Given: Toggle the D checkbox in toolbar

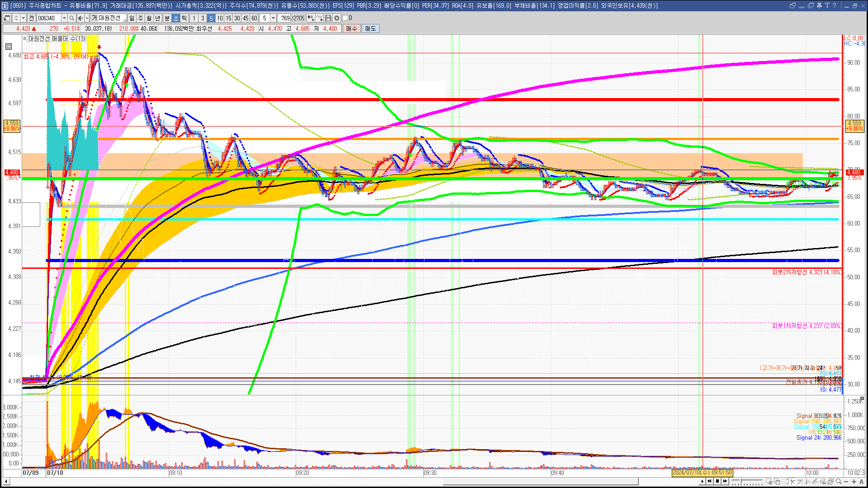Looking at the screenshot, I should pyautogui.click(x=345, y=18).
